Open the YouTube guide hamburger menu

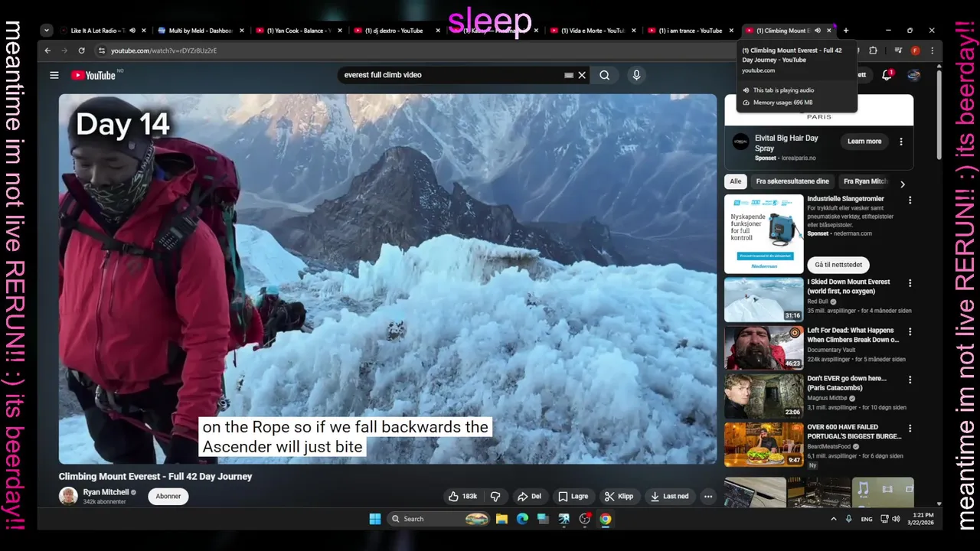(54, 75)
